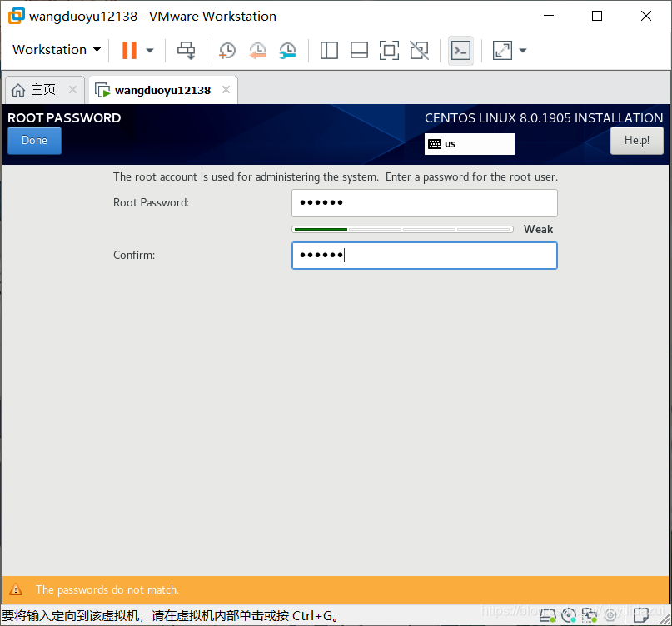The width and height of the screenshot is (672, 626).
Task: Toggle the thumbnail bar view
Action: tap(359, 50)
